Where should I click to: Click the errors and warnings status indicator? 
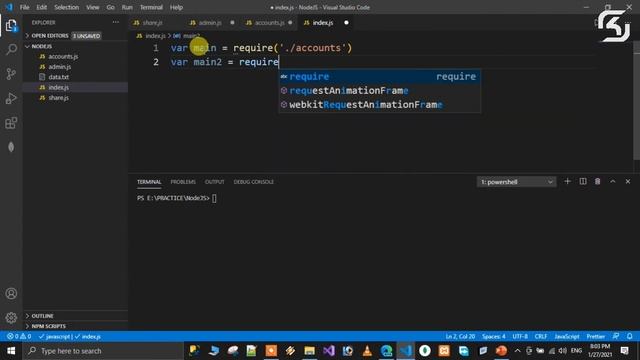(x=19, y=337)
